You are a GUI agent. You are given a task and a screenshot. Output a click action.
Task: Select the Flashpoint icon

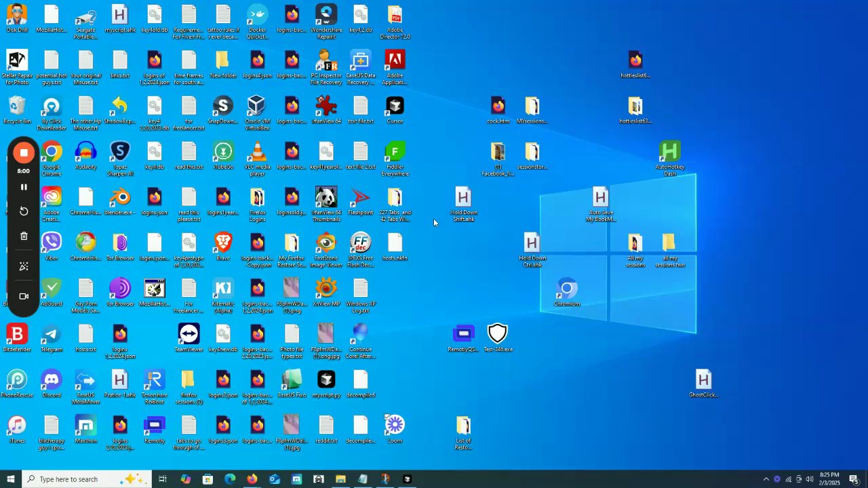361,201
